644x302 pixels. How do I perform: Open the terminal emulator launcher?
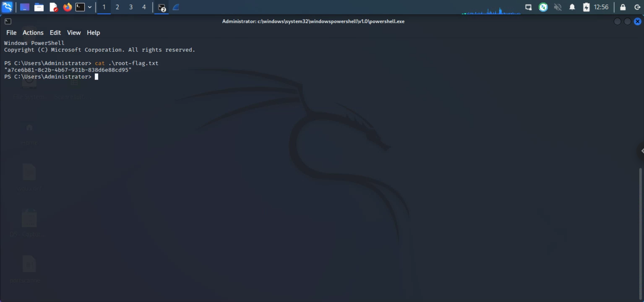[x=80, y=7]
